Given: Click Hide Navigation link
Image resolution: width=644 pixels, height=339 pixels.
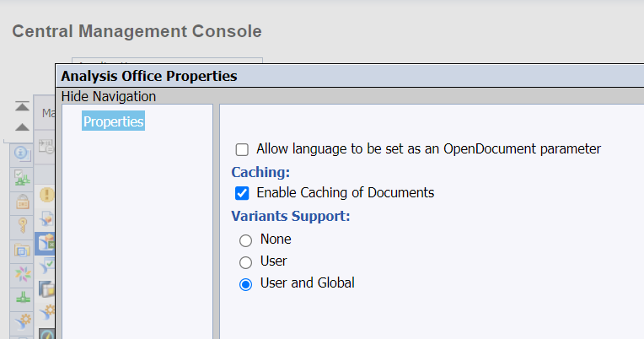Looking at the screenshot, I should pyautogui.click(x=109, y=97).
